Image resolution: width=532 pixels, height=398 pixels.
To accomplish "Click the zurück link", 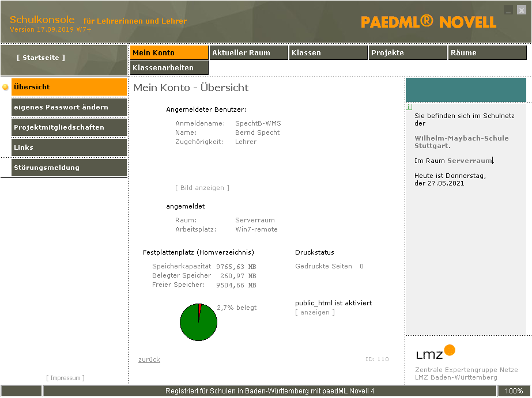I will [149, 359].
